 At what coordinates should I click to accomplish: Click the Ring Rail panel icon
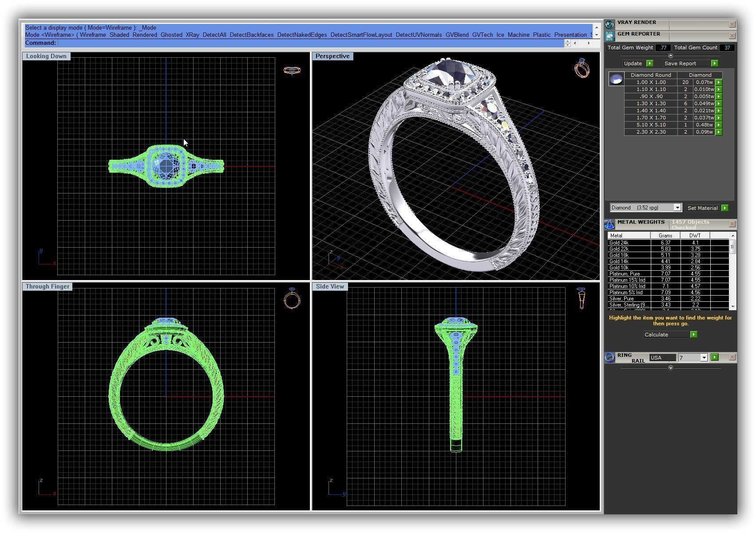tap(610, 357)
